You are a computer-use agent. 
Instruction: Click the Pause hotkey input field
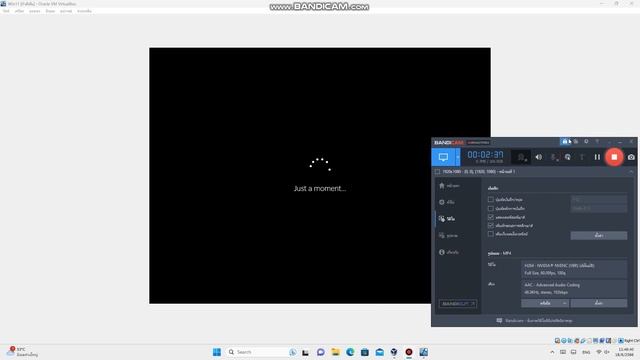pyautogui.click(x=599, y=208)
